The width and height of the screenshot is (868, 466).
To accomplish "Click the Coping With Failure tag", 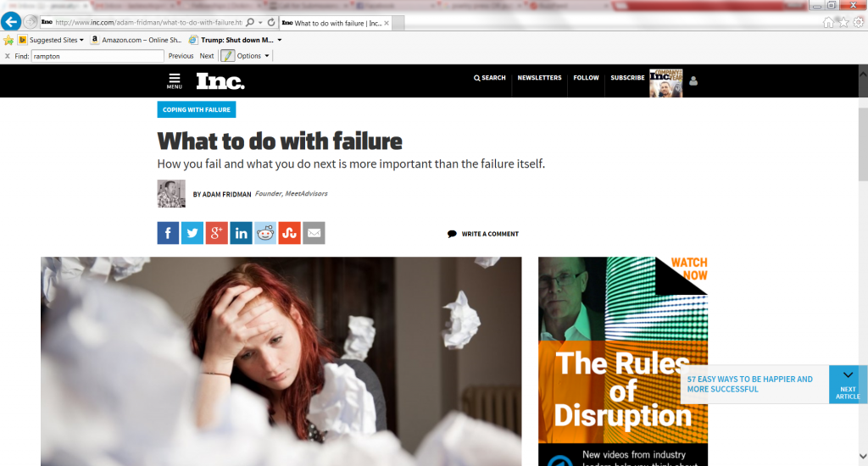I will pyautogui.click(x=197, y=109).
